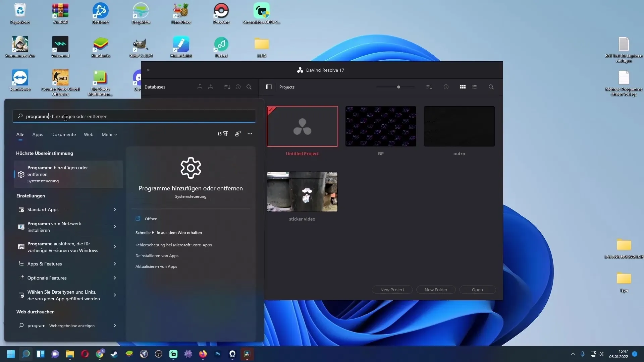Expand 'Programm vom Netzwerk installieren' option

115,226
